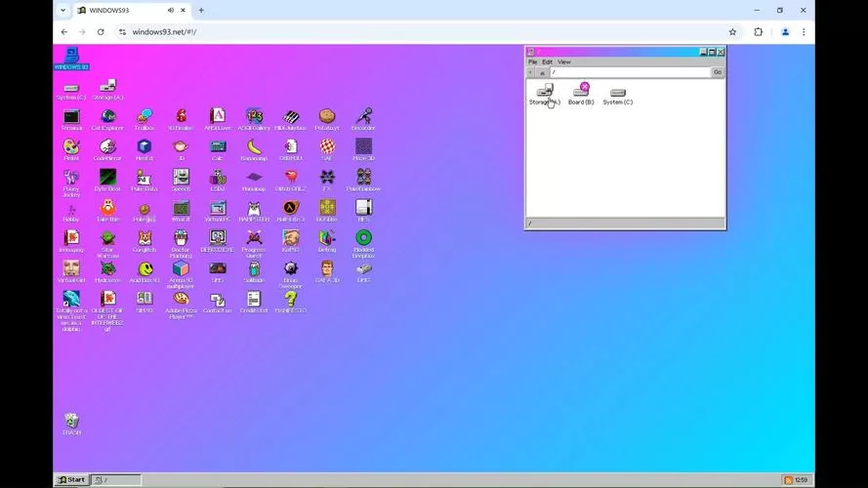Open the View menu in explorer window

[564, 61]
